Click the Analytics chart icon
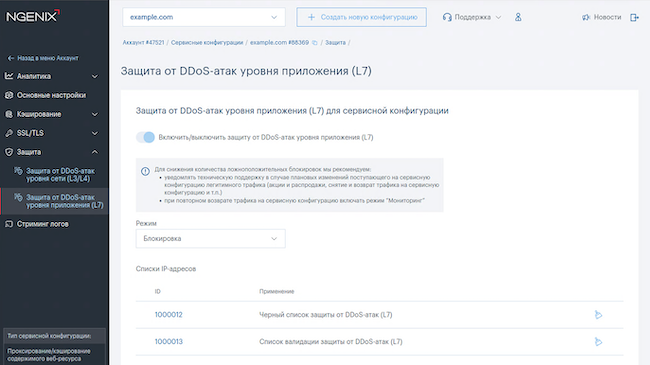This screenshot has height=365, width=650. 9,76
